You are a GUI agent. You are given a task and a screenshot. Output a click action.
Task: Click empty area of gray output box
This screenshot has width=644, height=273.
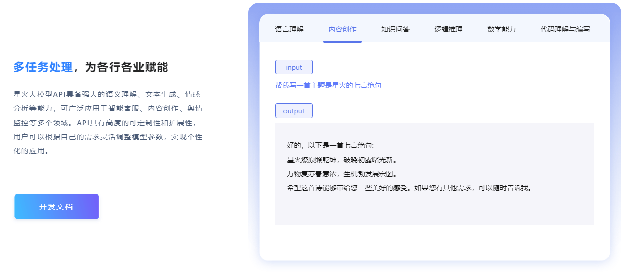[434, 210]
